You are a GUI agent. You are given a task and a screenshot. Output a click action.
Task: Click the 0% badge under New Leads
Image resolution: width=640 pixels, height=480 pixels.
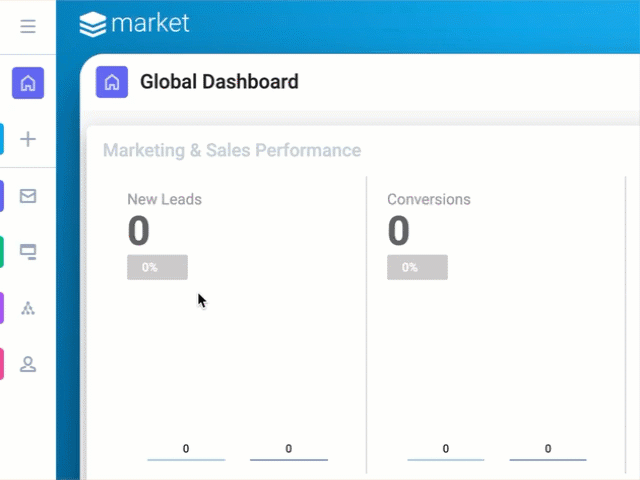(157, 268)
